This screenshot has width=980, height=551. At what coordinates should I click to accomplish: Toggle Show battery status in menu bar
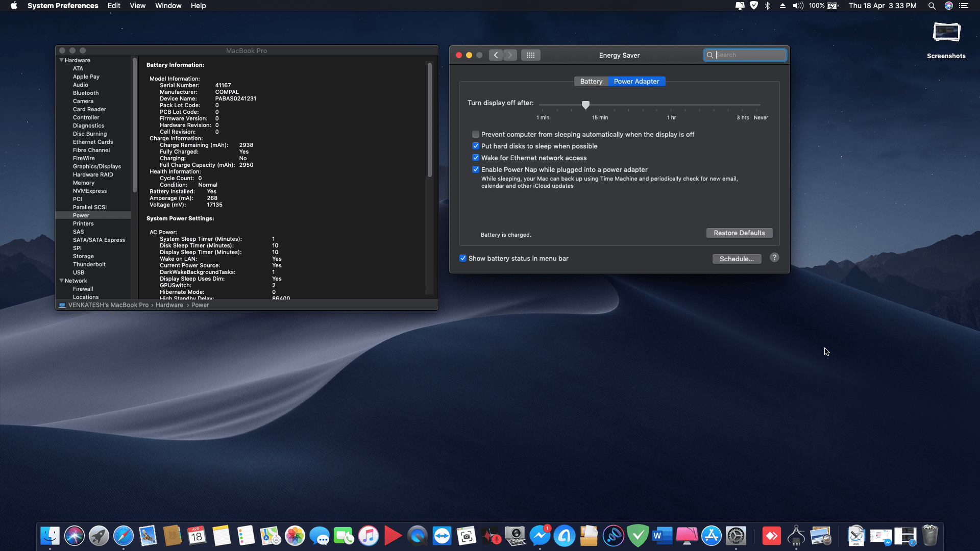tap(463, 259)
